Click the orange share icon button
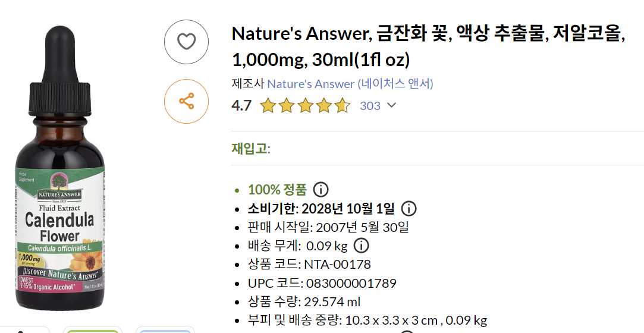Viewport: 644px width, 333px height. [x=186, y=101]
